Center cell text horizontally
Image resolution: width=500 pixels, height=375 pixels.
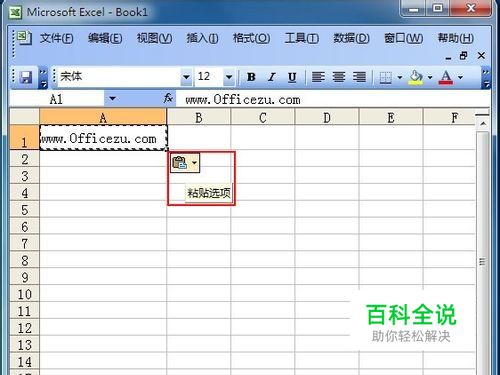[x=339, y=77]
